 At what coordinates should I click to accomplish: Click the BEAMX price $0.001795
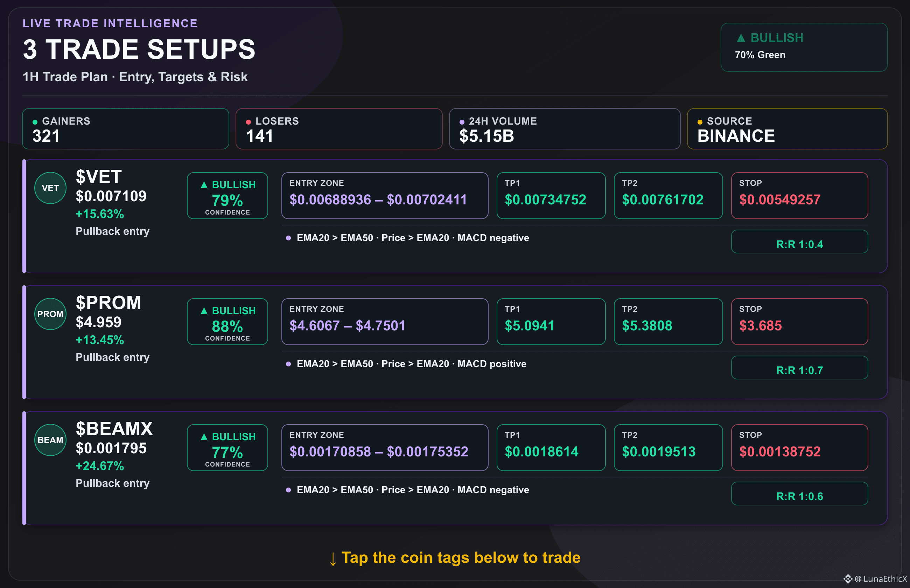point(111,448)
